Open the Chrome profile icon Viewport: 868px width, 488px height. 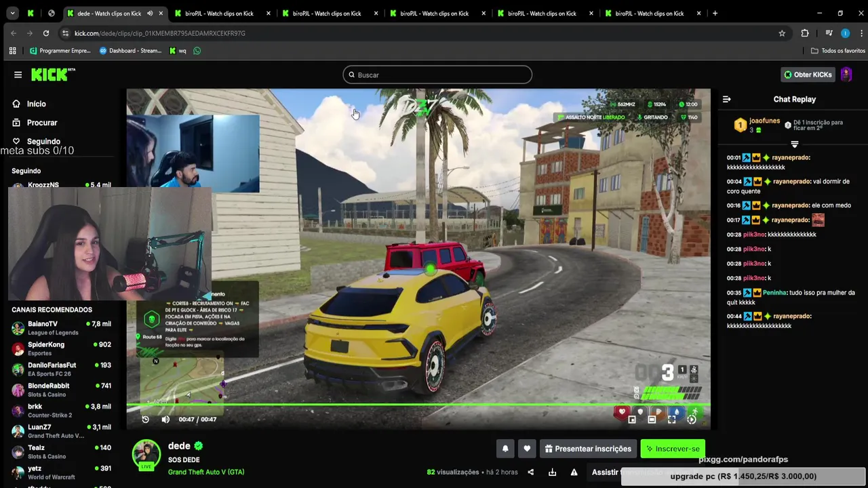845,33
